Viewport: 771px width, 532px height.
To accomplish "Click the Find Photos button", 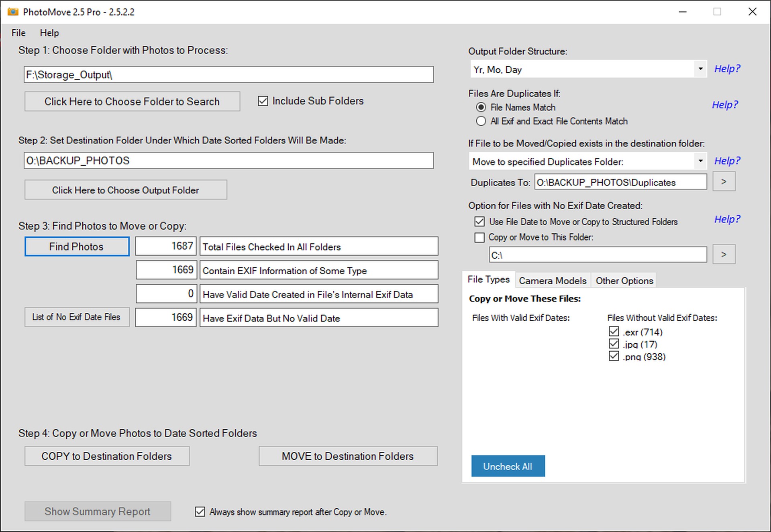I will coord(77,247).
